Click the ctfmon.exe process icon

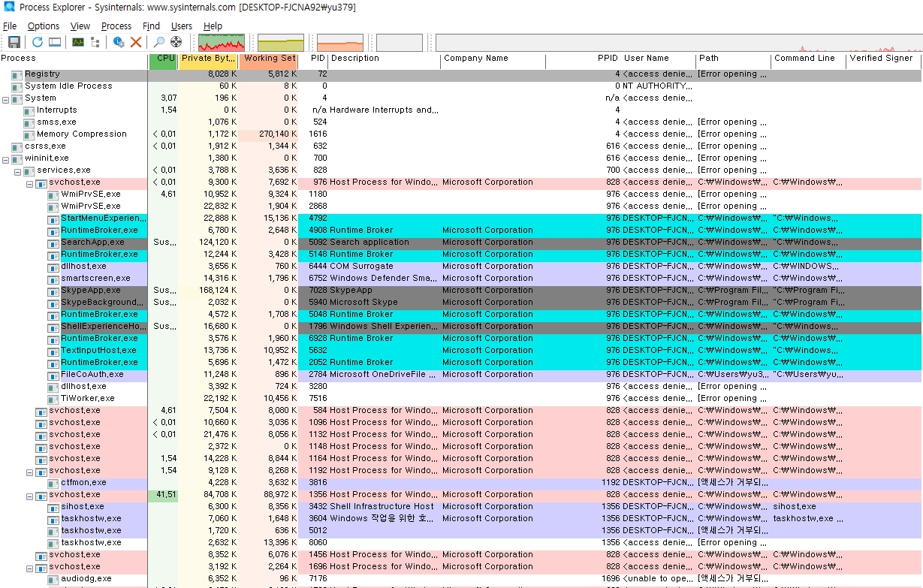point(53,483)
